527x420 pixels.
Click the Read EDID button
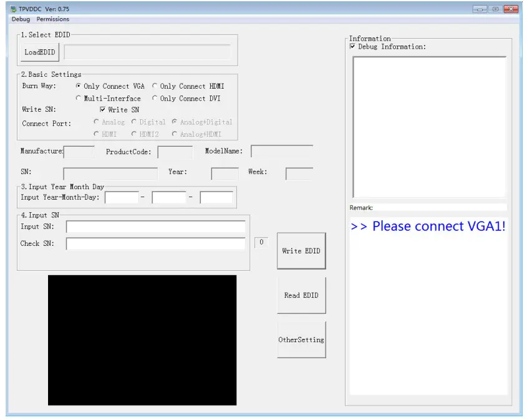(x=301, y=295)
